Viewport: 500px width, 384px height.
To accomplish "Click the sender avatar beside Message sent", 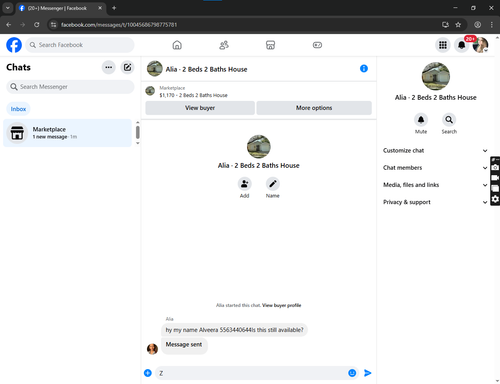I will [x=152, y=349].
